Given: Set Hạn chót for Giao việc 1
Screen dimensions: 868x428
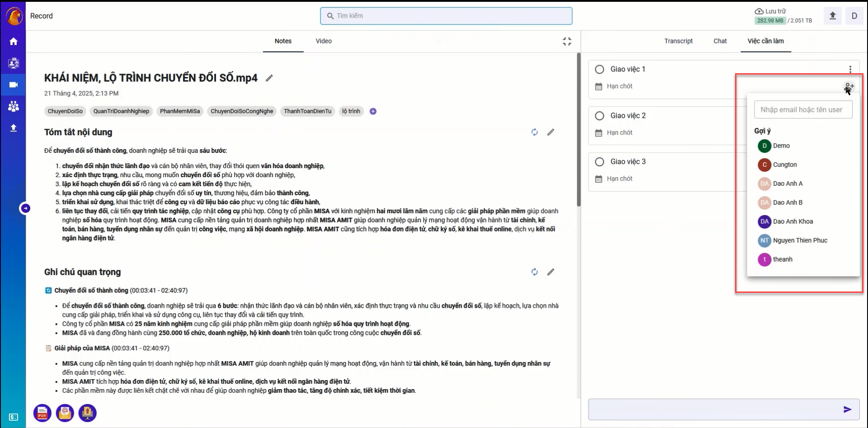Looking at the screenshot, I should 614,86.
